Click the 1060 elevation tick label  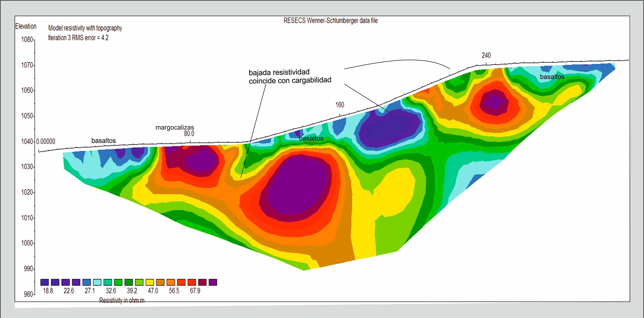(27, 90)
